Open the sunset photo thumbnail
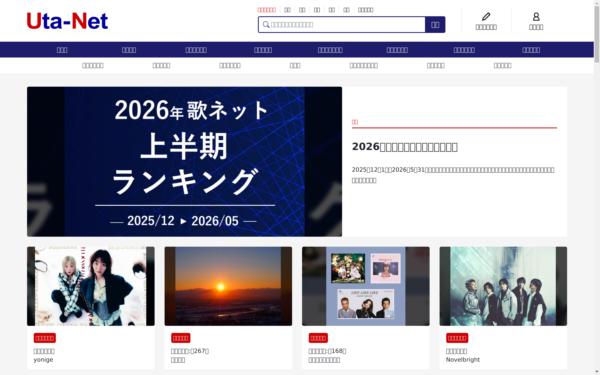The height and width of the screenshot is (375, 600). point(228,286)
